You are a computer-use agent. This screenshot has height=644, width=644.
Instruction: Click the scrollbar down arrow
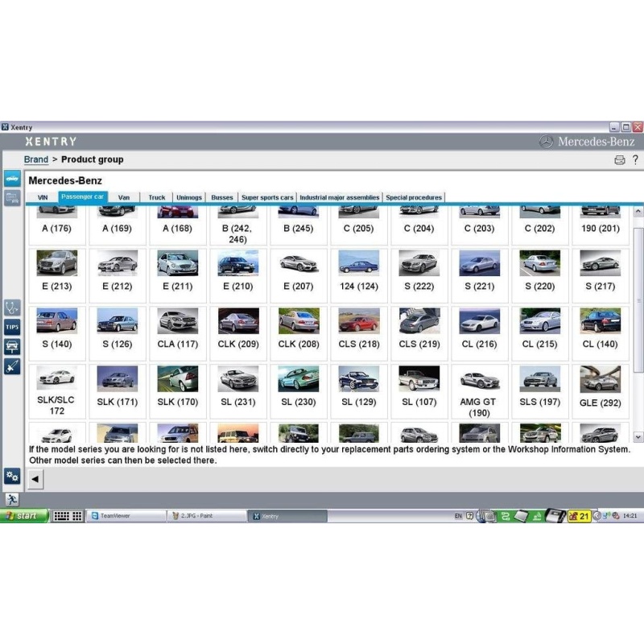[638, 436]
